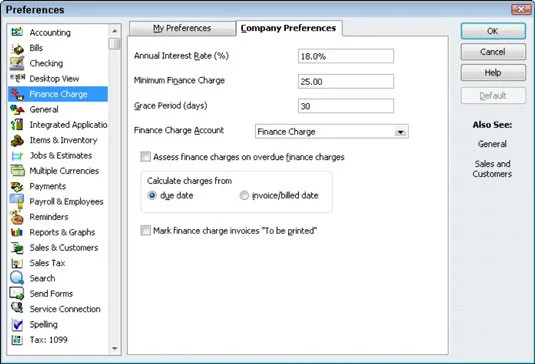Select Payroll & Employees label
The height and width of the screenshot is (364, 535).
point(66,202)
